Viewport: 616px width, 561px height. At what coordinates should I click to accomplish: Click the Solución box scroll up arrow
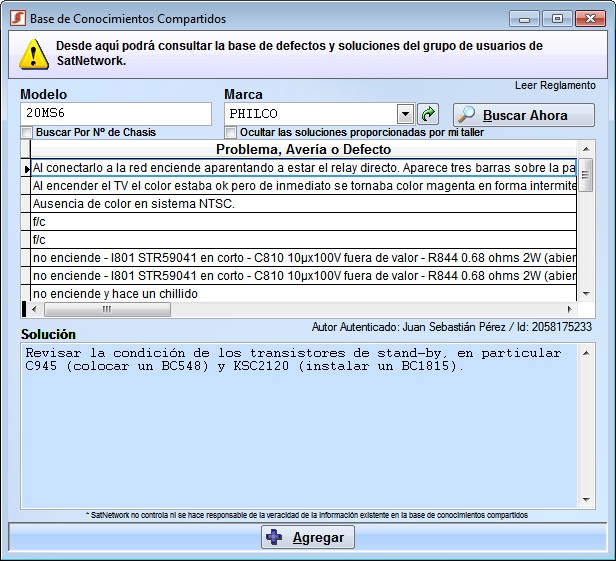[x=586, y=353]
